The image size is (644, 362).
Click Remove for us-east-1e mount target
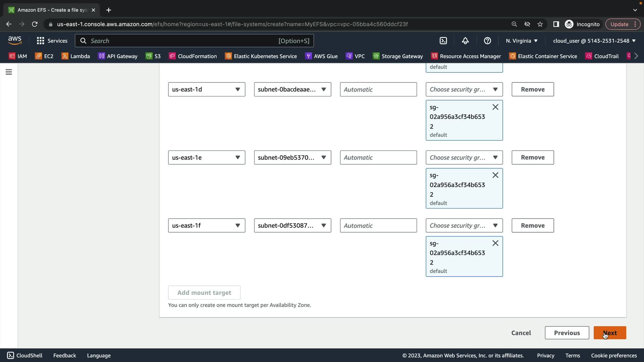pos(532,158)
